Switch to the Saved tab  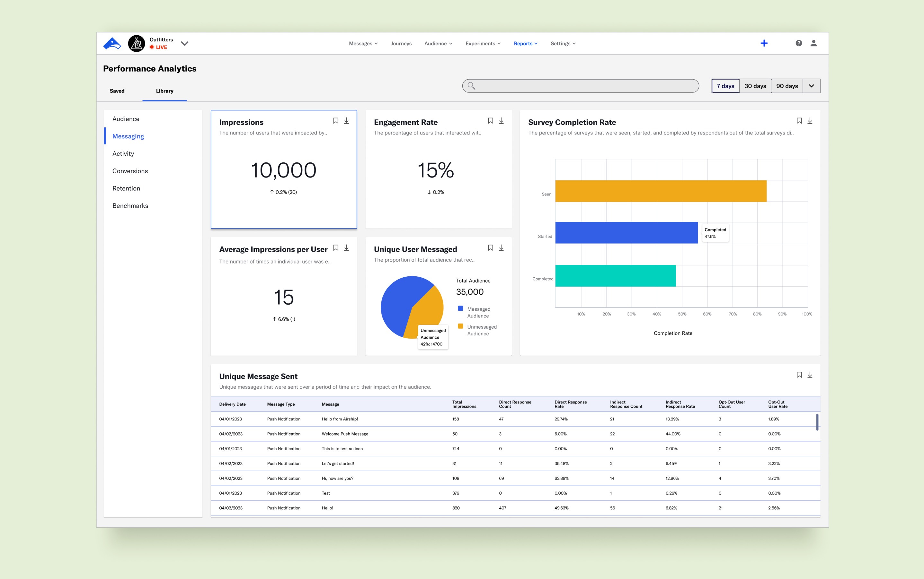[117, 91]
